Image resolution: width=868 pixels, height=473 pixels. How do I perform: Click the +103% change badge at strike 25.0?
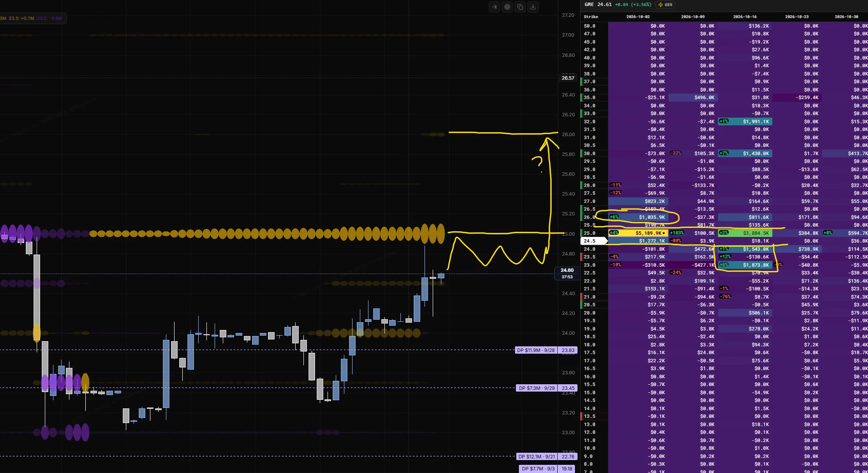(677, 233)
